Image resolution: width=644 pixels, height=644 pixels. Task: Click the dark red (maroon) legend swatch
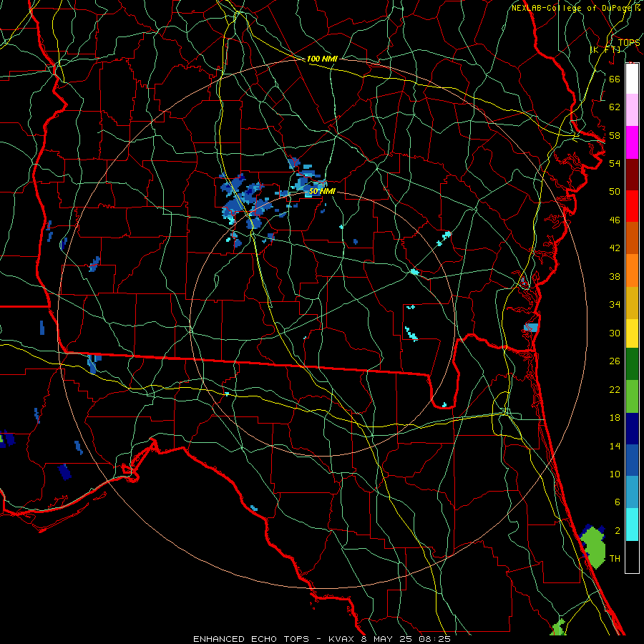632,174
